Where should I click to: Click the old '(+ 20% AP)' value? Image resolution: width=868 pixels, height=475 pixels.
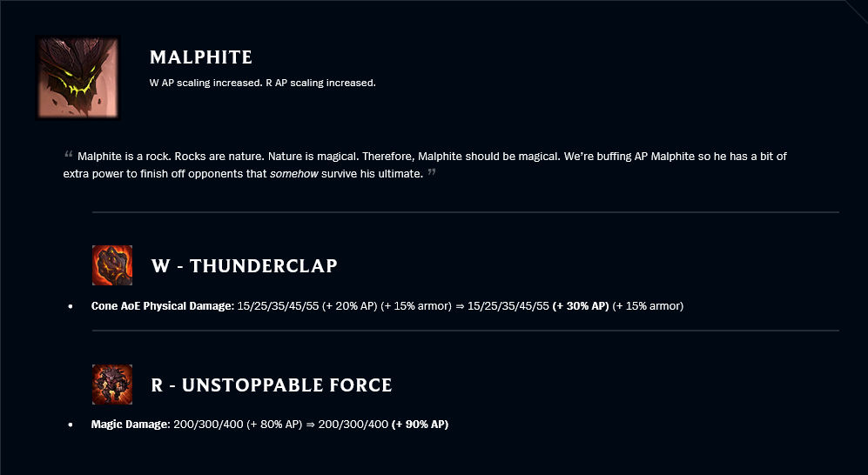click(x=350, y=305)
